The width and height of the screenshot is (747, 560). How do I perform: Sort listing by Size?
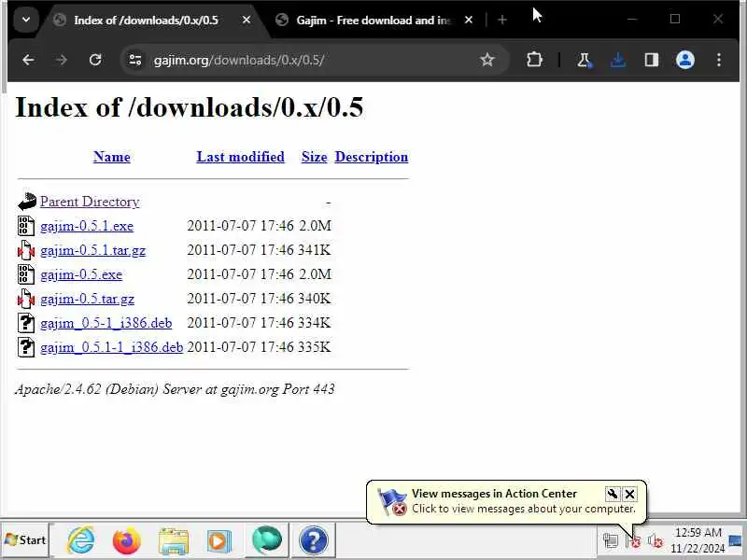314,157
